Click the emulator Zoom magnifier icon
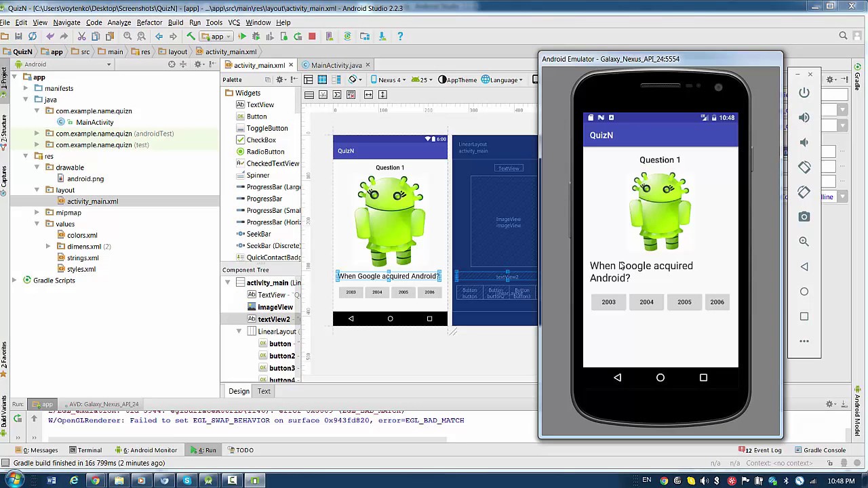The width and height of the screenshot is (868, 488). pyautogui.click(x=804, y=241)
